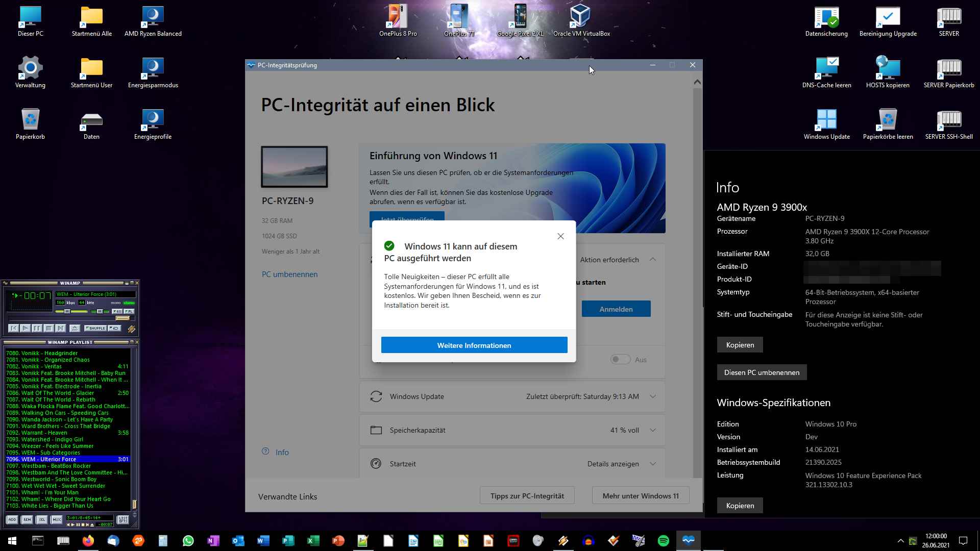Expand the Speicherkapazität section
The width and height of the screenshot is (980, 551).
pos(653,430)
